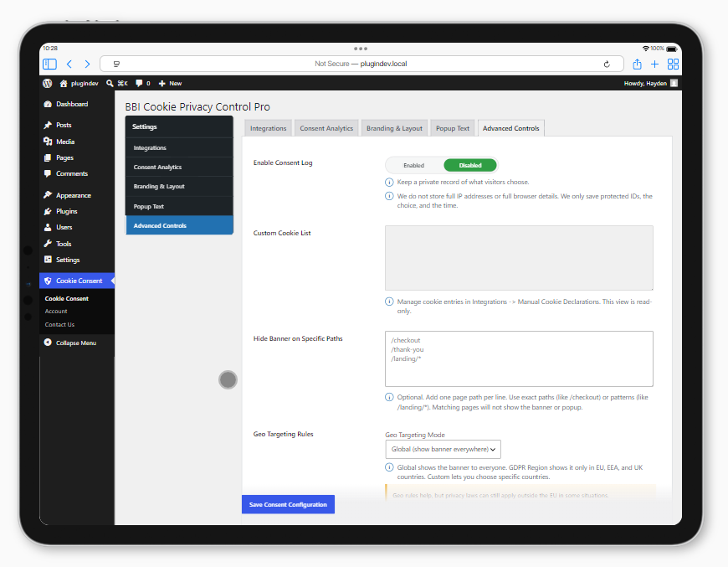Open the Appearance menu item

click(x=77, y=195)
